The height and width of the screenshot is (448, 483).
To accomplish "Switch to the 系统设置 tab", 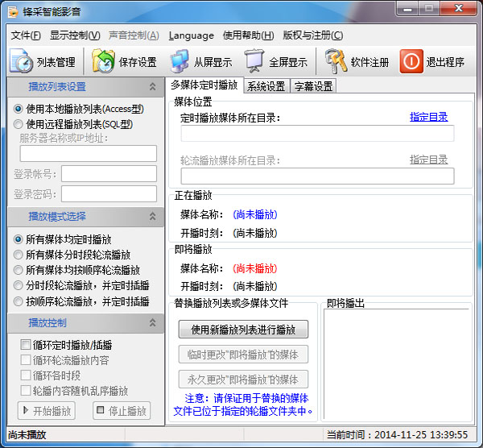I will (x=266, y=86).
